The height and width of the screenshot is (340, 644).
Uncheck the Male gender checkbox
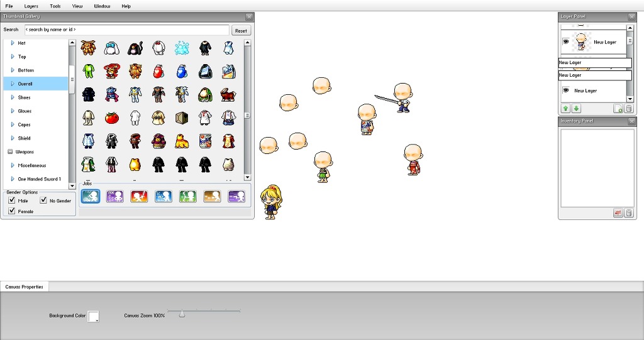click(x=12, y=200)
